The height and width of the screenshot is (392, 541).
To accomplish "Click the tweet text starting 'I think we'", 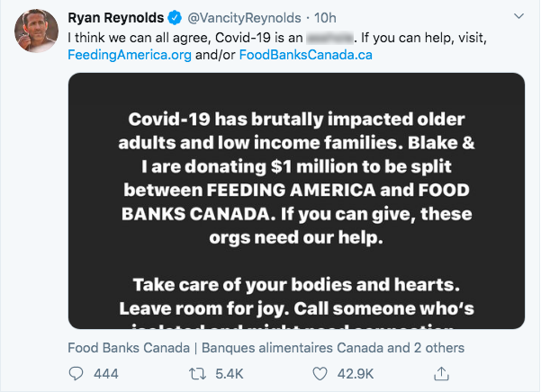I will coord(277,47).
